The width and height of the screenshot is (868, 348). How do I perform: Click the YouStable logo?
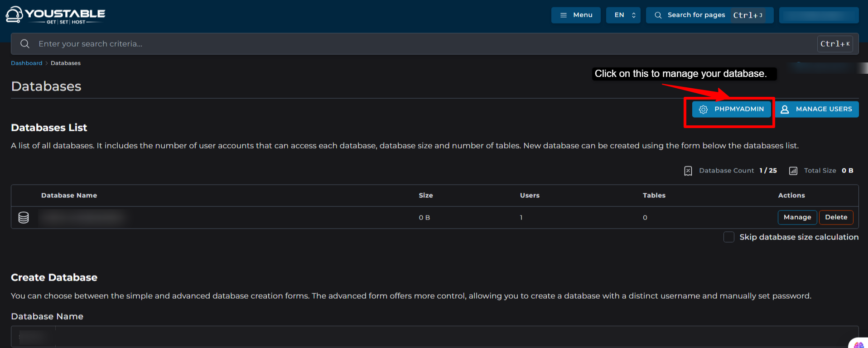55,14
